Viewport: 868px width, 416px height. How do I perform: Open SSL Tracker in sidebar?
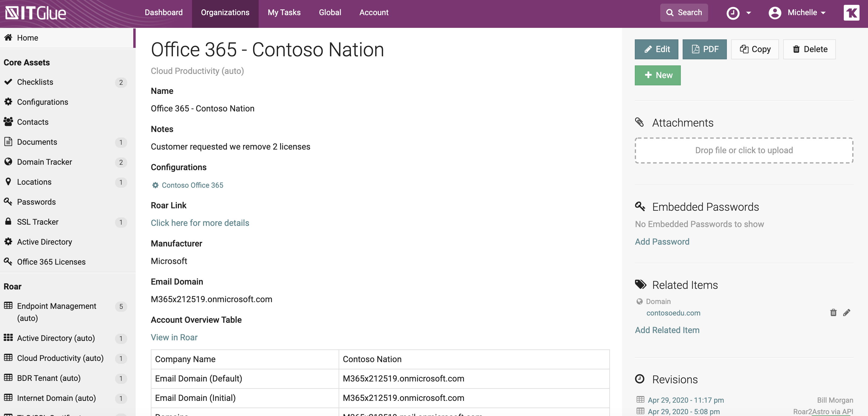[x=38, y=222]
